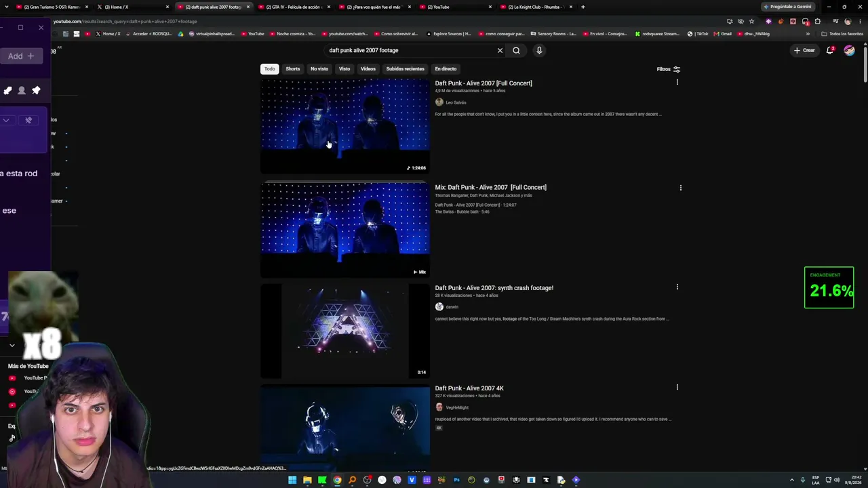This screenshot has width=868, height=488.
Task: Clear the YouTube search box text
Action: [500, 50]
